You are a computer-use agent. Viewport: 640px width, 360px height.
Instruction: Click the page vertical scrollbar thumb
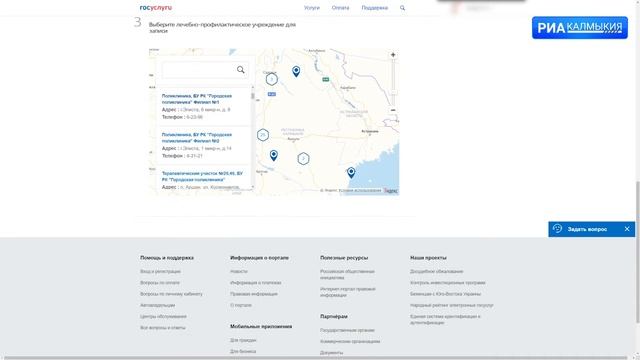point(637,251)
